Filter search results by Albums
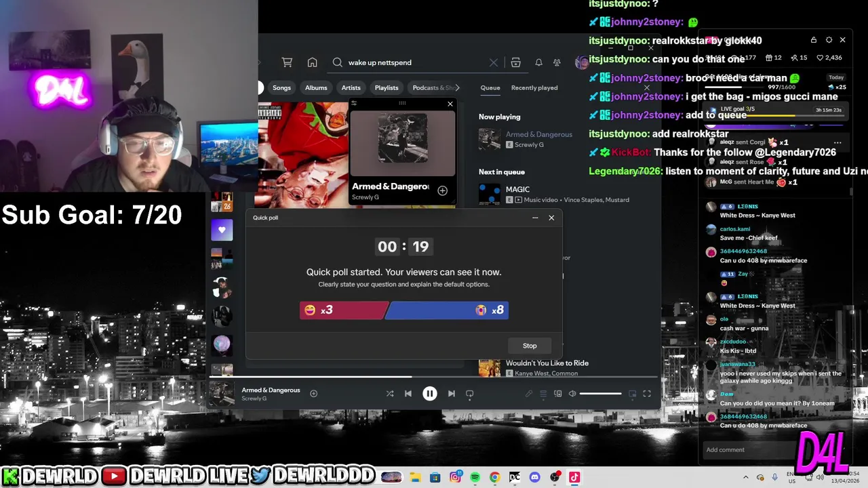 [x=316, y=87]
